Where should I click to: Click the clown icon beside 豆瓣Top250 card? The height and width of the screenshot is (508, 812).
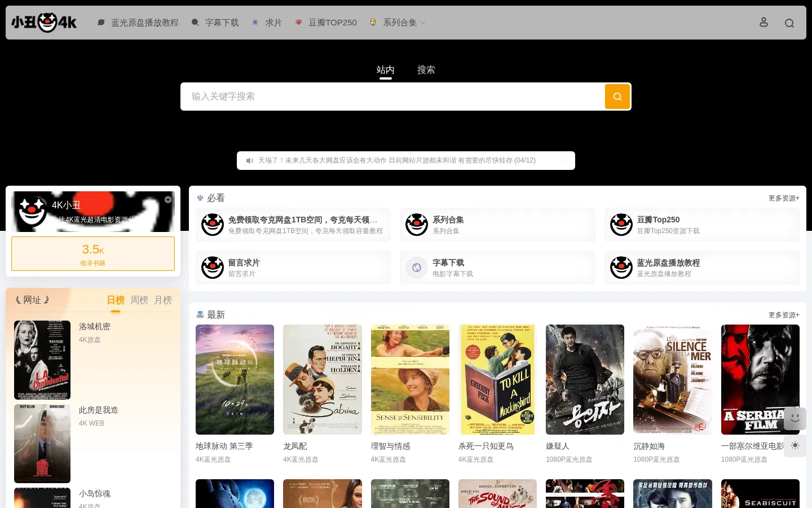pos(621,225)
